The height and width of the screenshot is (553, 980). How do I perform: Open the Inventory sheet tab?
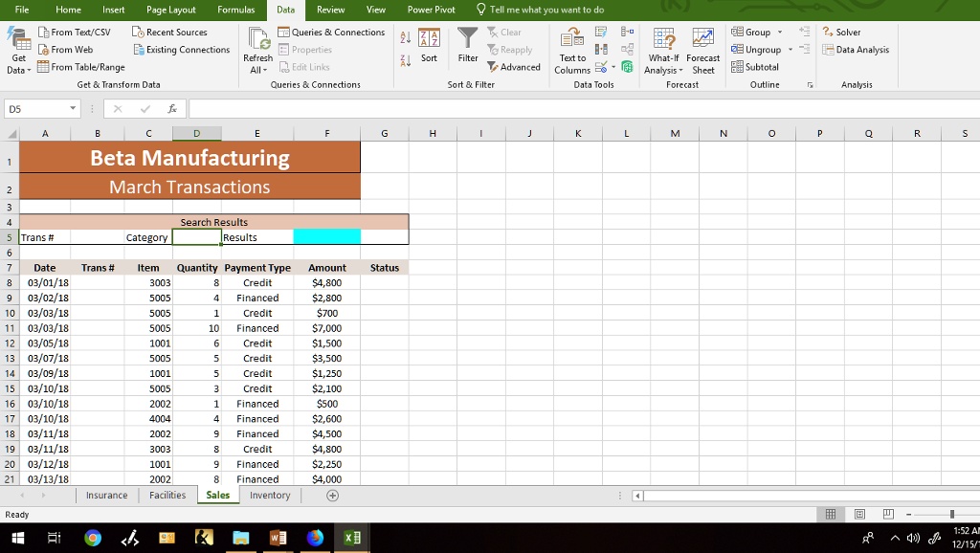(270, 496)
